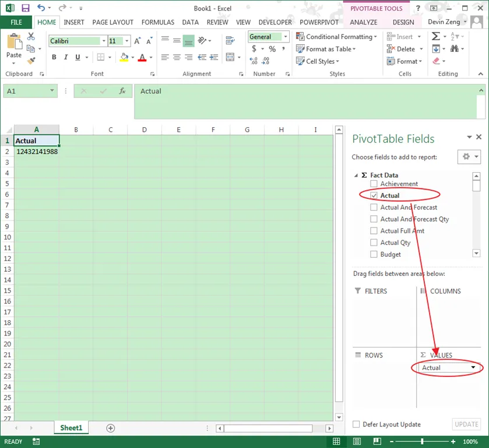489x448 pixels.
Task: Click the Center align icon
Action: click(x=177, y=57)
